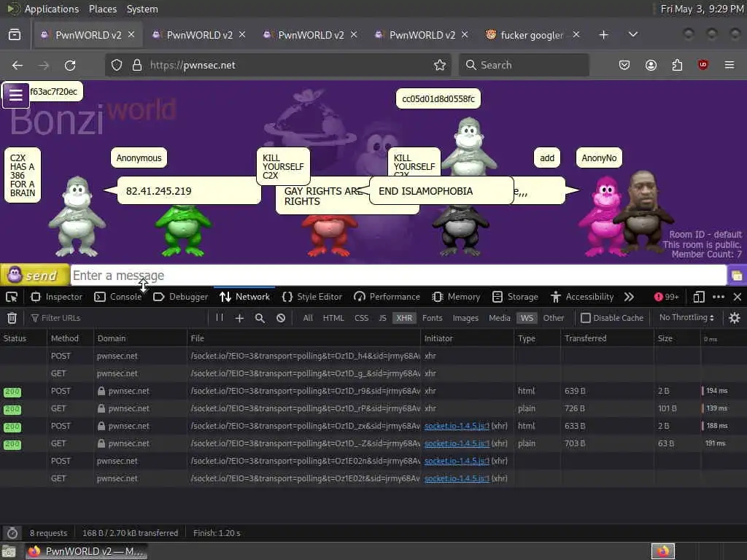This screenshot has height=560, width=747.
Task: Open the tracking protection shield icon
Action: click(x=117, y=65)
